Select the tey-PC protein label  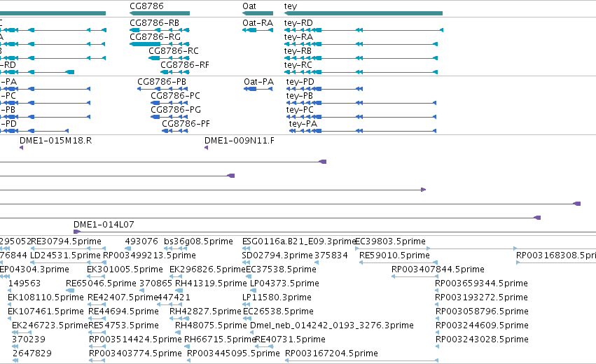(300, 110)
